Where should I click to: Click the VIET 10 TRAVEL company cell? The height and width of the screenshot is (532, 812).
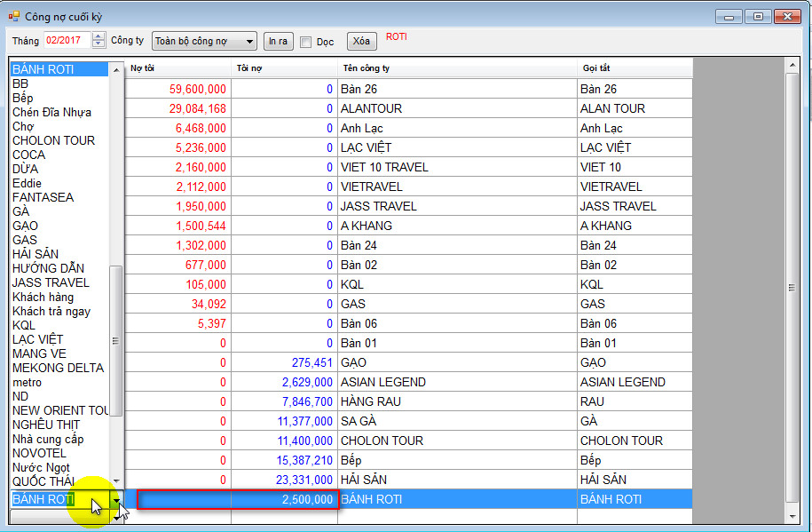[x=457, y=167]
